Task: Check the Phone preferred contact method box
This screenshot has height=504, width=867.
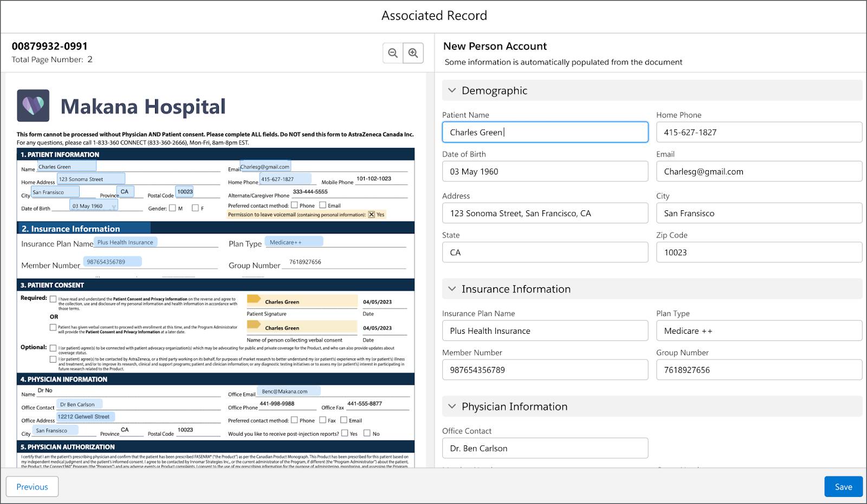Action: point(294,205)
